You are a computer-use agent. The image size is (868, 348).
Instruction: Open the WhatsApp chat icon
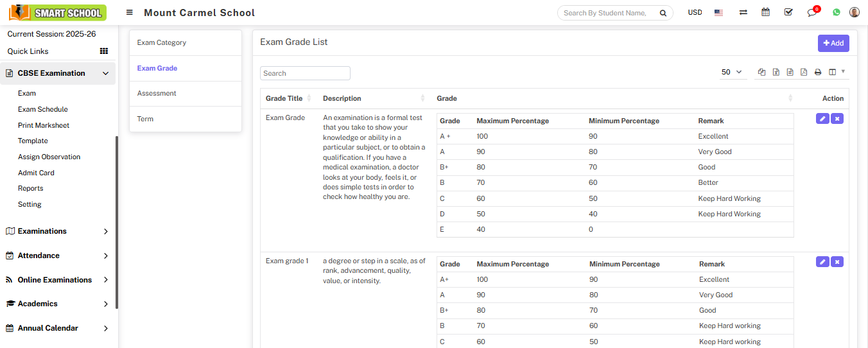coord(836,12)
